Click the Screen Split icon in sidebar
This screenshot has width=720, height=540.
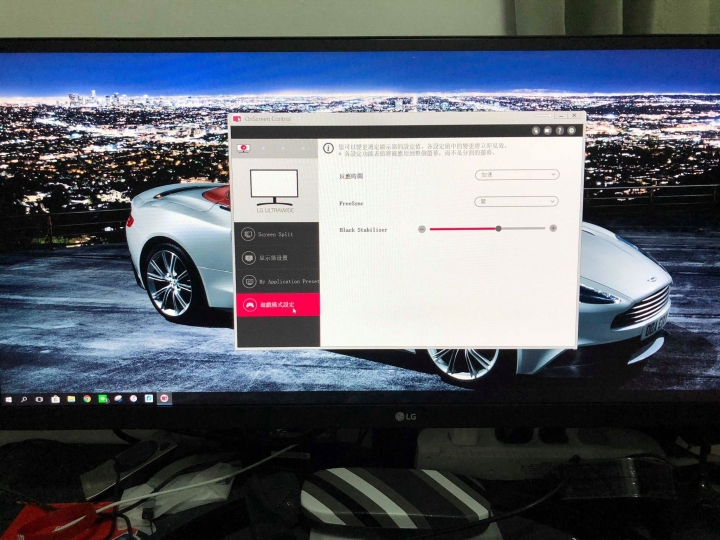(248, 234)
